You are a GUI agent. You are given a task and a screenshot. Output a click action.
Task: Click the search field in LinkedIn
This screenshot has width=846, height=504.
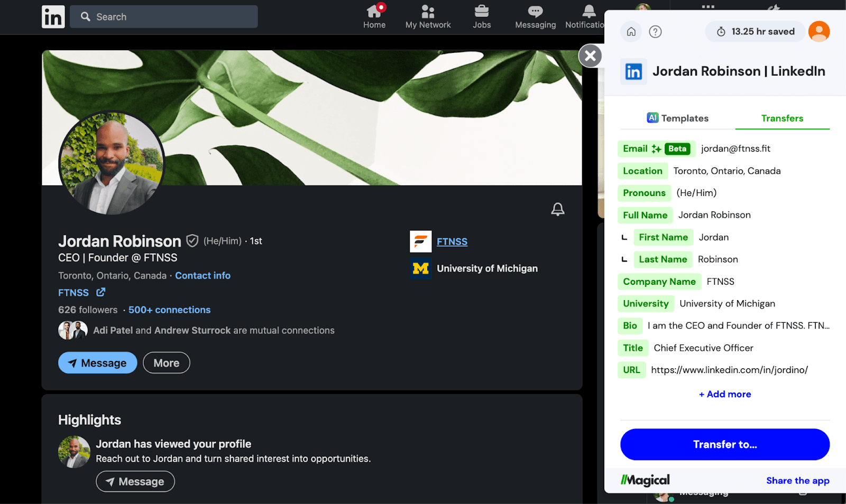click(x=164, y=17)
